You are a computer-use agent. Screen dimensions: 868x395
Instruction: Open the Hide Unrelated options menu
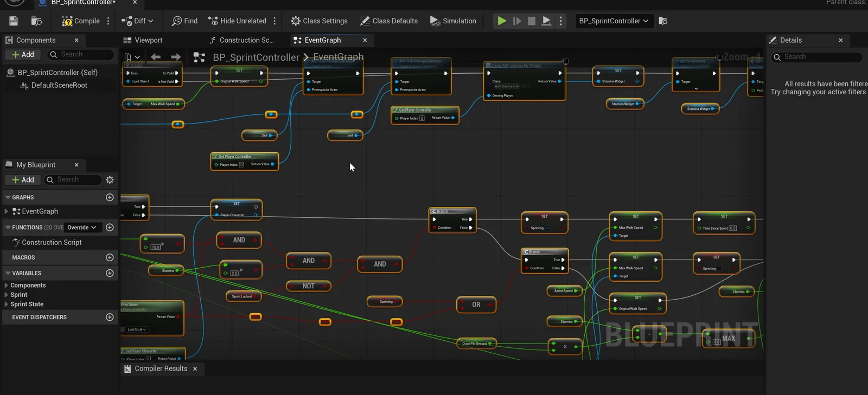tap(275, 21)
